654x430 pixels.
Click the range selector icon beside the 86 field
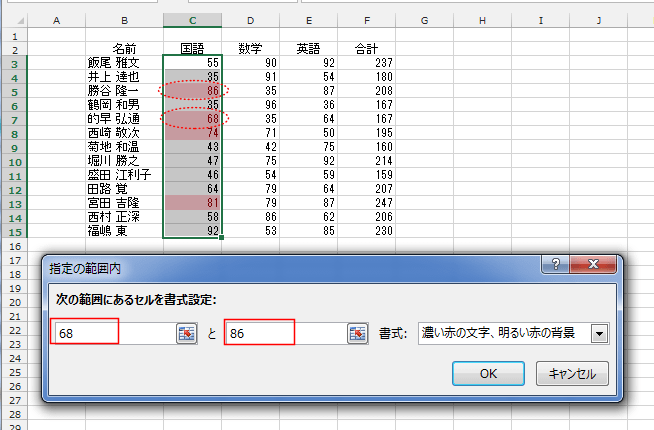pyautogui.click(x=357, y=334)
